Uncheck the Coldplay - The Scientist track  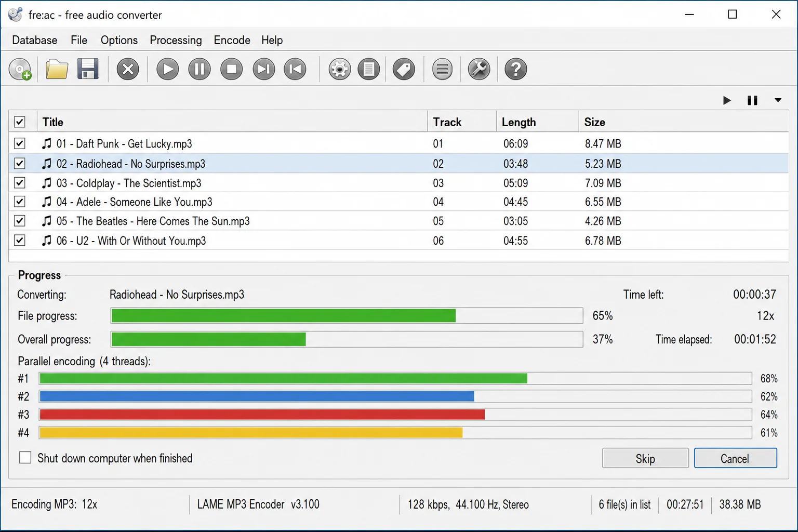click(20, 183)
